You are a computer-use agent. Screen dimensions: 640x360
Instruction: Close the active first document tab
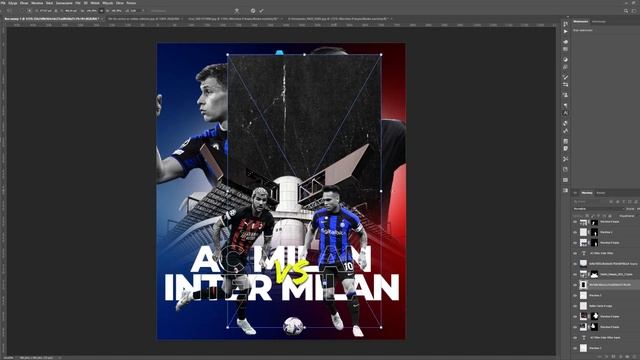tap(102, 19)
